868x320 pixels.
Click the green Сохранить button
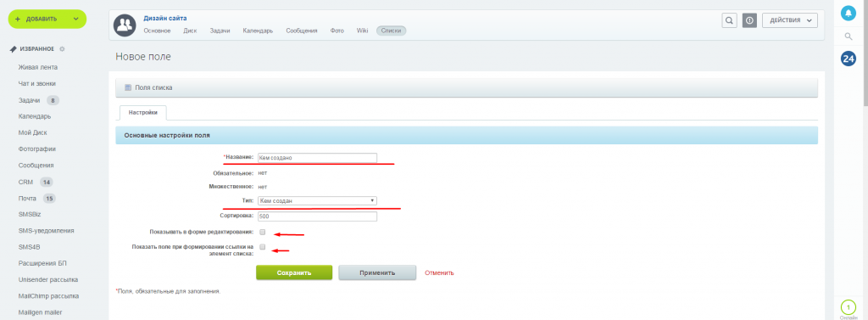[294, 272]
